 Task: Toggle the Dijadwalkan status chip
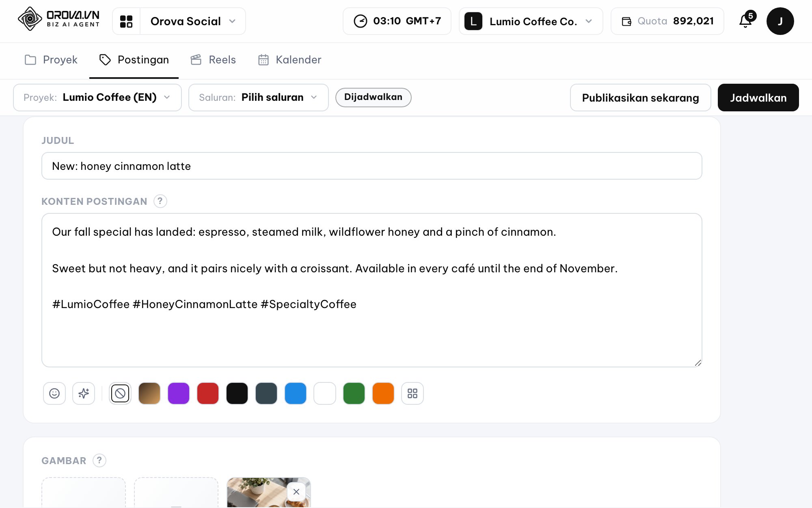click(x=373, y=98)
